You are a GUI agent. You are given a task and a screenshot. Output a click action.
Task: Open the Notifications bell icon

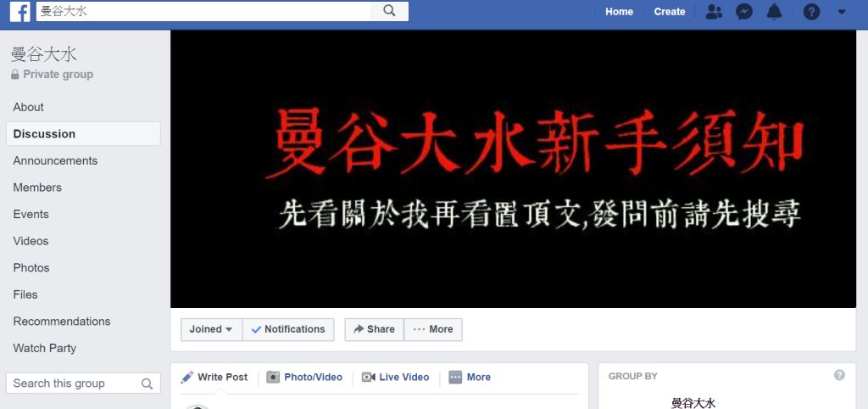(x=775, y=12)
